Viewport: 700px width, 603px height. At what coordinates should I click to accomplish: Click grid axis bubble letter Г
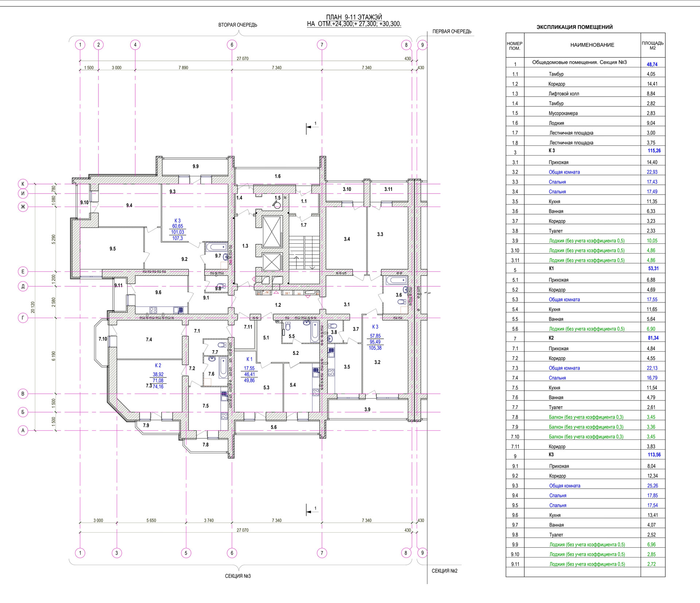click(x=23, y=318)
